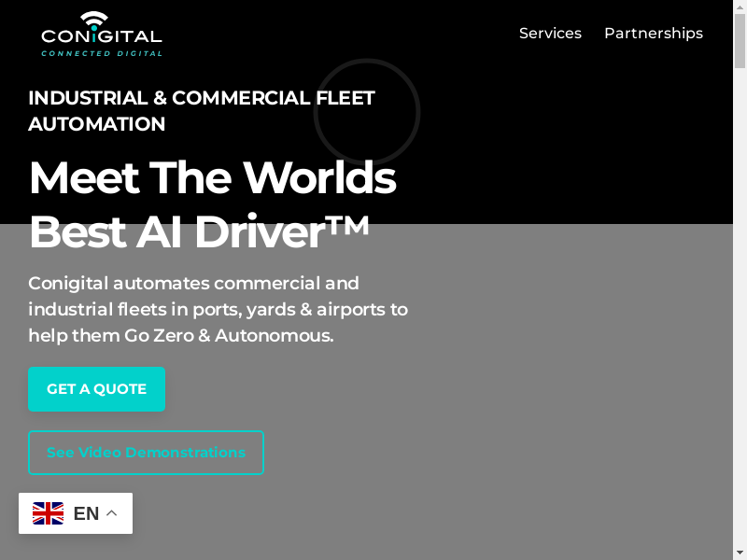Open the EN language selector label
Screen dimensions: 747x560
(86, 513)
